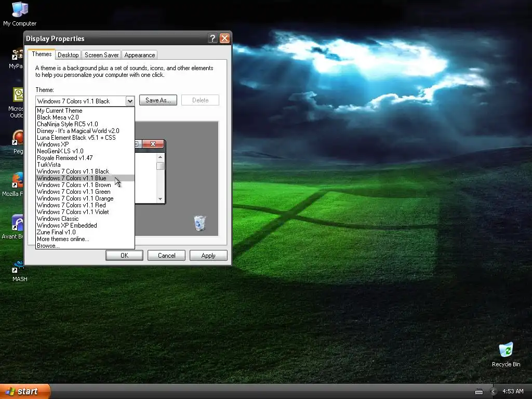Select Windows 7 Colors v1.1 Blue

[x=85, y=178]
